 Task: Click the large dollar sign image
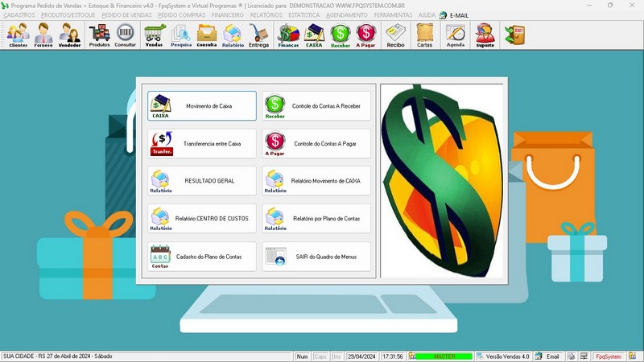(x=441, y=181)
